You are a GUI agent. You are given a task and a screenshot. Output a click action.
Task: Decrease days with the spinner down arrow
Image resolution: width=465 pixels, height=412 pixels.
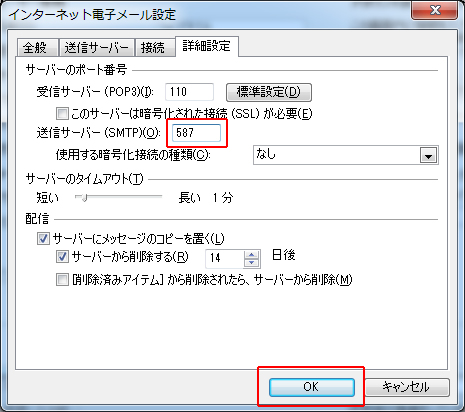[252, 263]
